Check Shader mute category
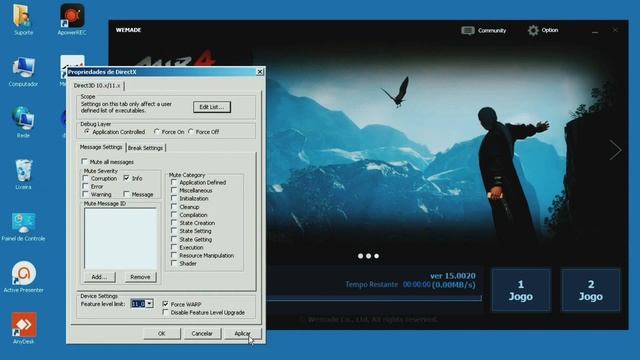The height and width of the screenshot is (360, 640). [174, 264]
